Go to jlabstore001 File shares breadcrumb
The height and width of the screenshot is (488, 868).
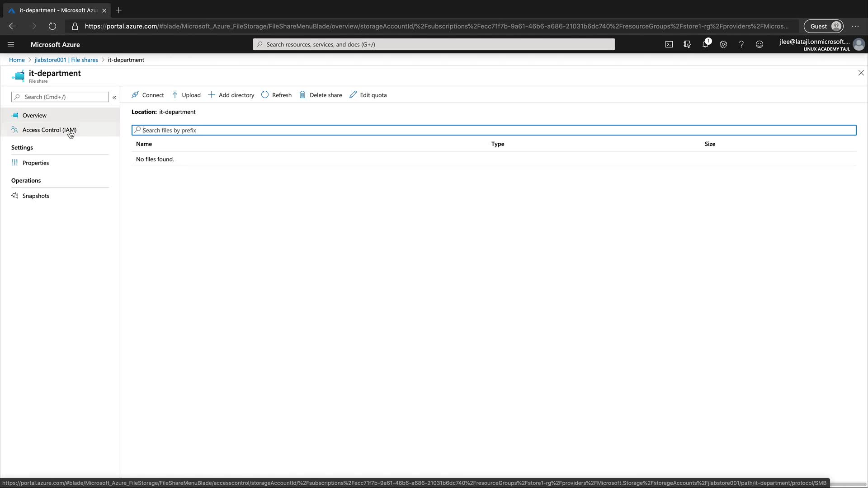tap(66, 60)
